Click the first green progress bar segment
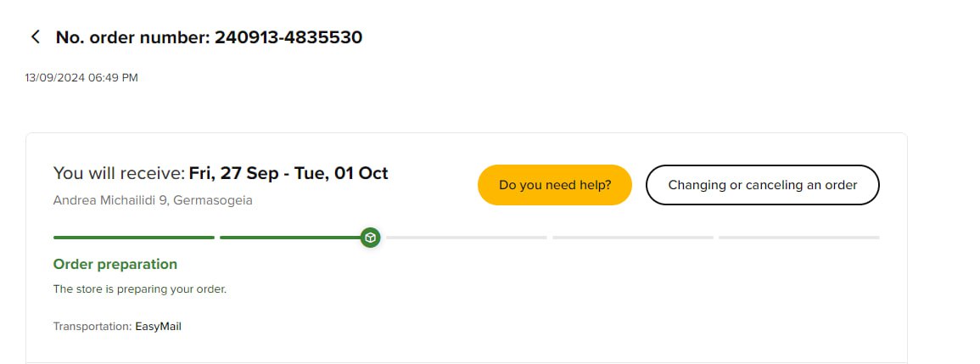This screenshot has width=980, height=364. pyautogui.click(x=133, y=238)
